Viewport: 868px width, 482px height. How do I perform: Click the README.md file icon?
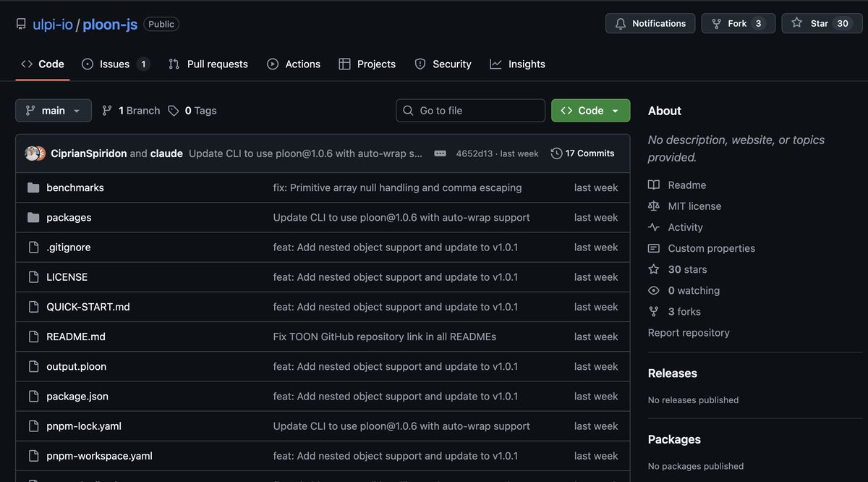tap(33, 337)
